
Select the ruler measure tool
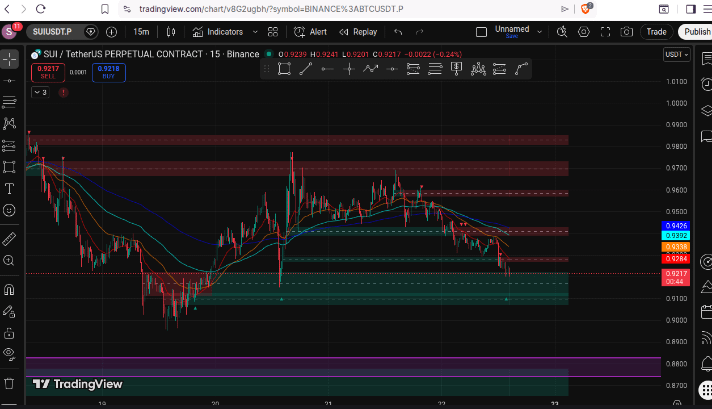pyautogui.click(x=9, y=239)
